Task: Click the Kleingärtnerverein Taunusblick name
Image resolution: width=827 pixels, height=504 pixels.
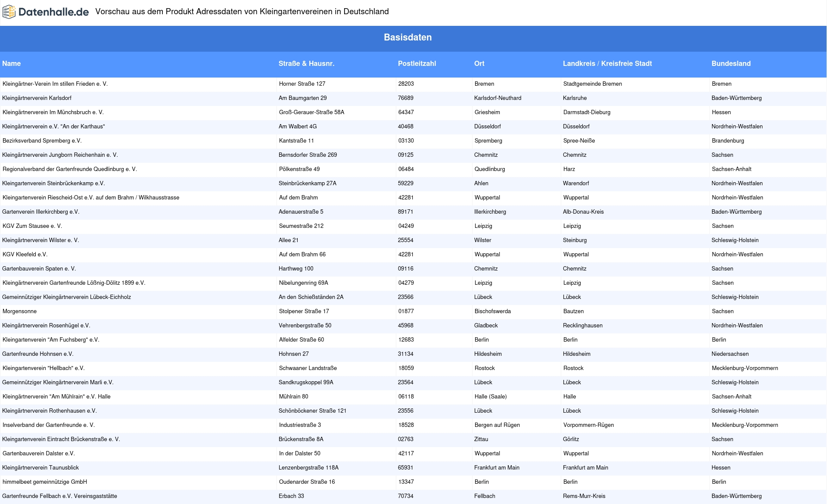Action: click(x=40, y=468)
